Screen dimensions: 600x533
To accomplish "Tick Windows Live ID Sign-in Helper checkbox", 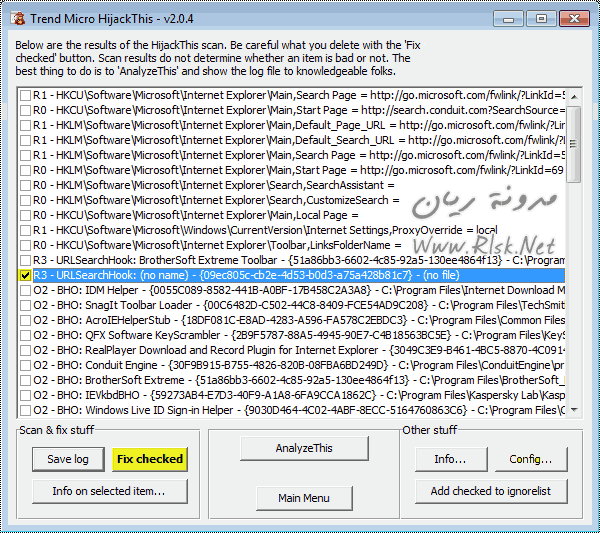I will 25,410.
